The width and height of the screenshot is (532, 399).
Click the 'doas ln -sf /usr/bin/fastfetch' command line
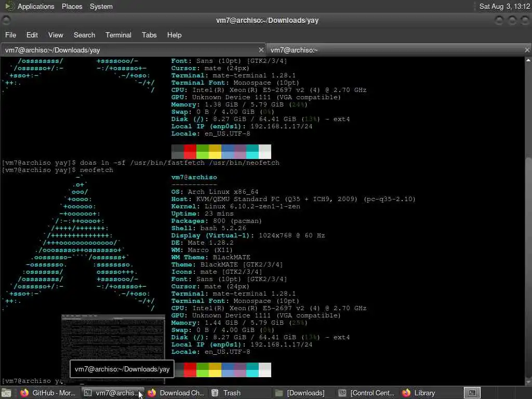[x=140, y=163]
